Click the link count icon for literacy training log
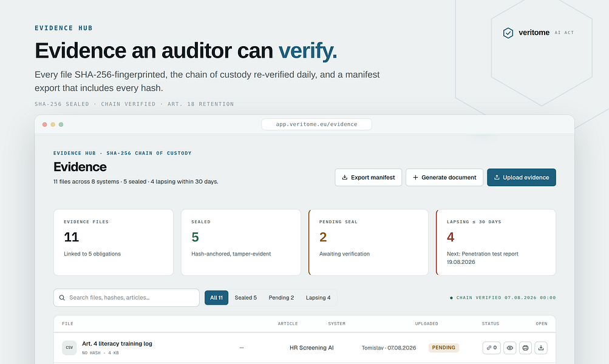 (491, 348)
